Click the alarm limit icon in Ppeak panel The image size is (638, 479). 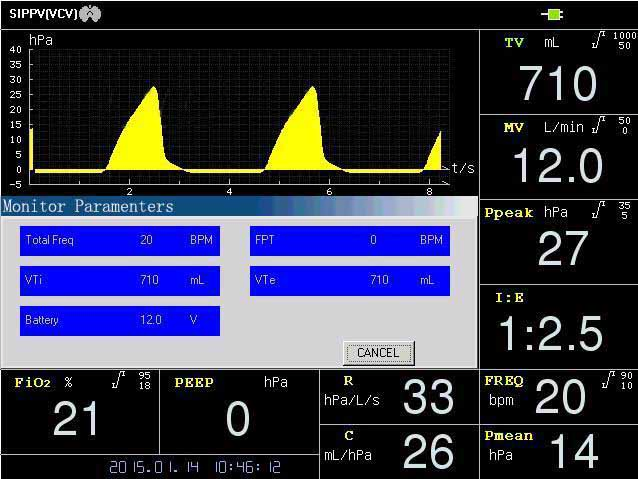[598, 210]
